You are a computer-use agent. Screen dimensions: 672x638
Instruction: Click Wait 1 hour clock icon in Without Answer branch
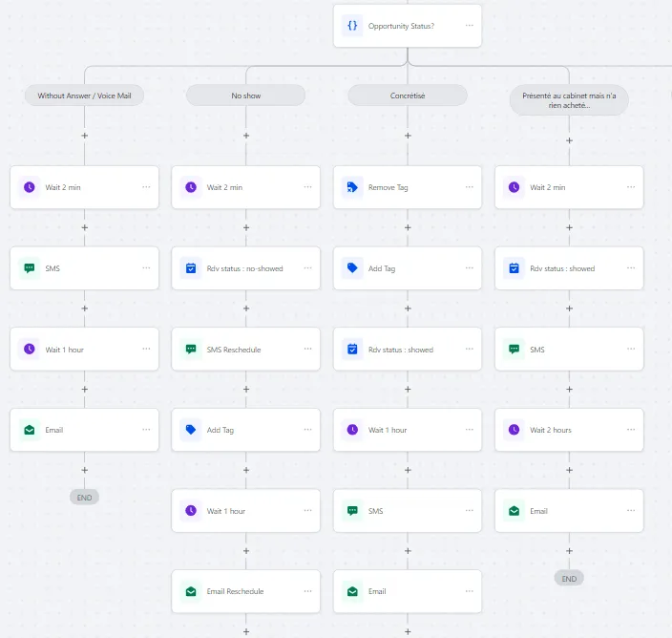30,350
